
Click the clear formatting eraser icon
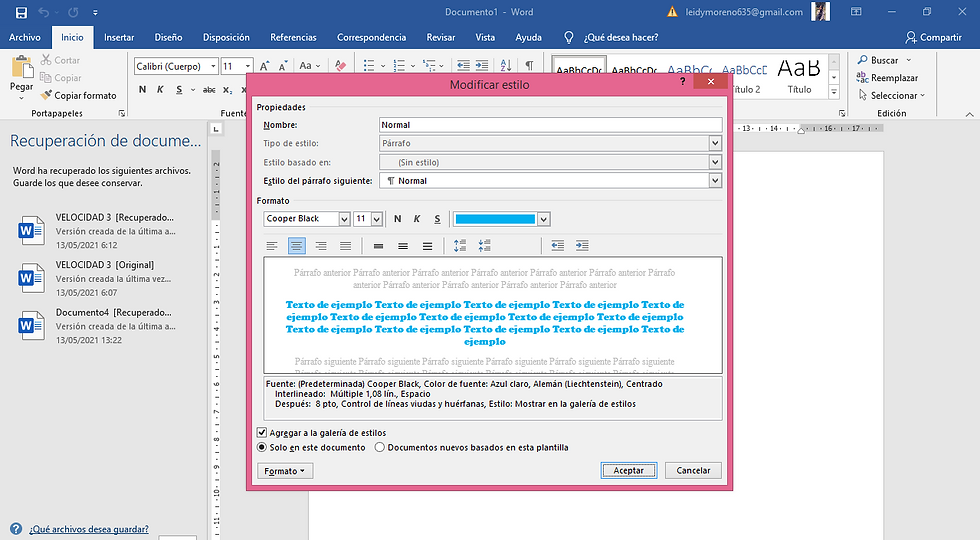[x=340, y=66]
